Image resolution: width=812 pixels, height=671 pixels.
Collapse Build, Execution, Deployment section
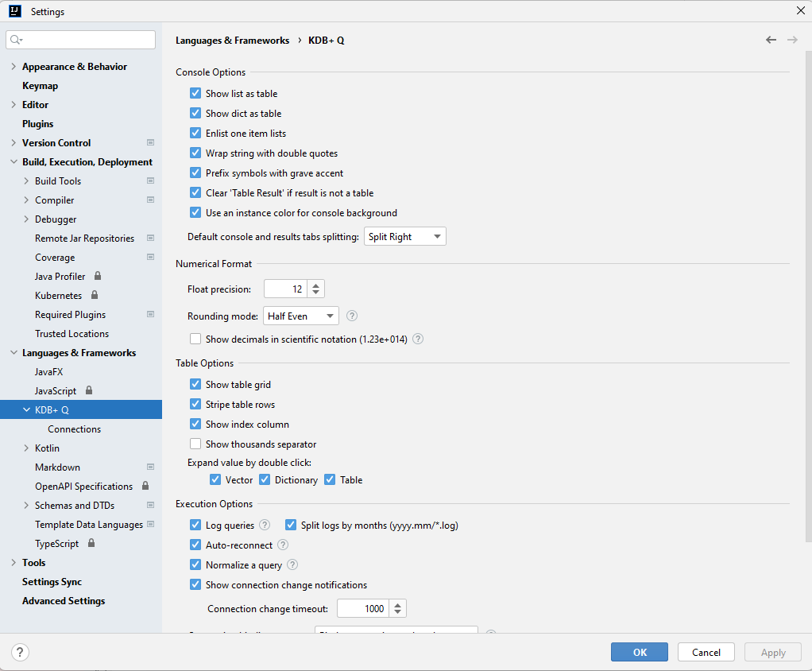pyautogui.click(x=14, y=161)
